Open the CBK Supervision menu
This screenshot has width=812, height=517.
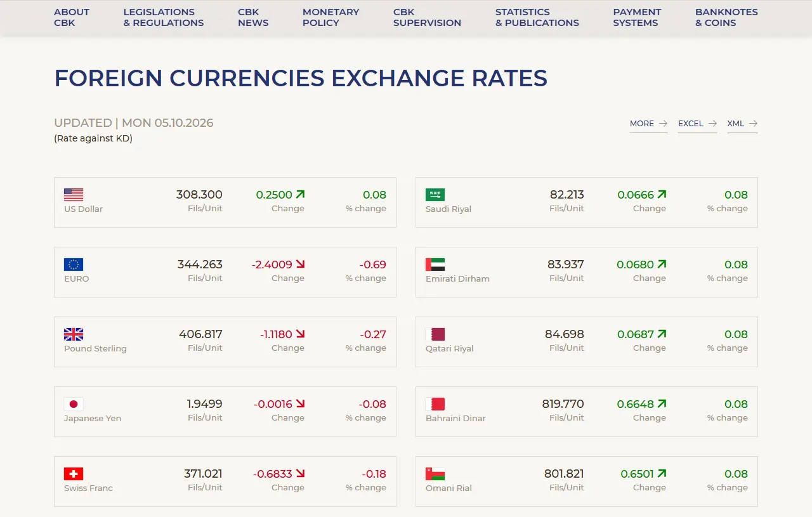(427, 17)
